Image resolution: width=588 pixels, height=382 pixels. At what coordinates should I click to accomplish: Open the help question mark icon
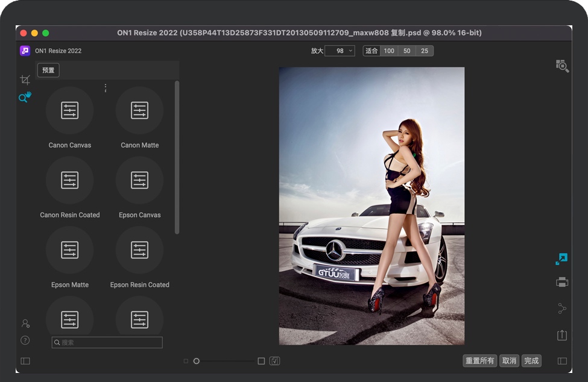coord(25,340)
